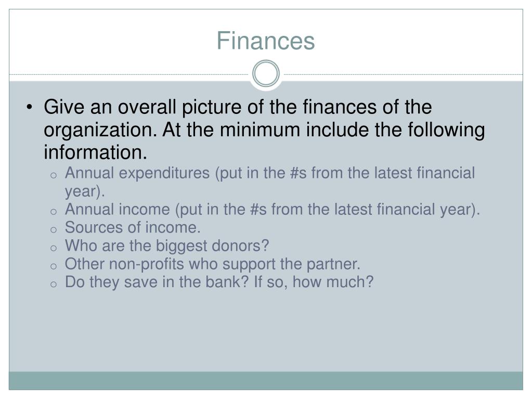Click the teal footer bar at the slide bottom
The width and height of the screenshot is (532, 399).
pos(266,381)
